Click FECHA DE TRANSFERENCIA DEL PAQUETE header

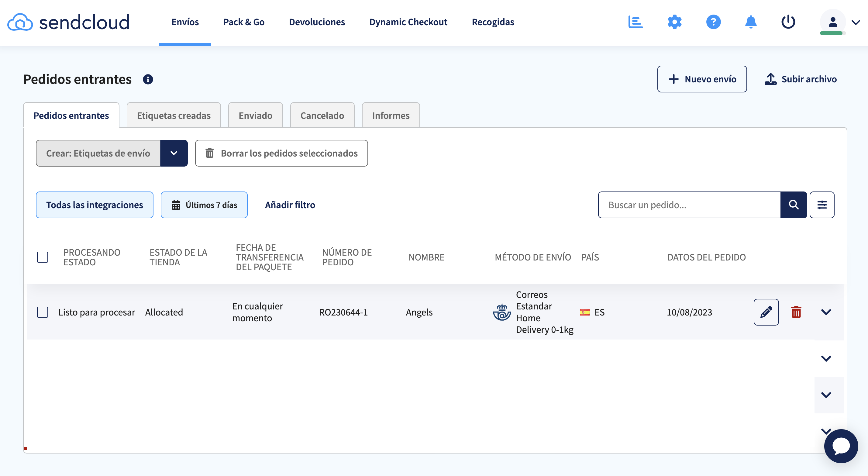(x=270, y=257)
